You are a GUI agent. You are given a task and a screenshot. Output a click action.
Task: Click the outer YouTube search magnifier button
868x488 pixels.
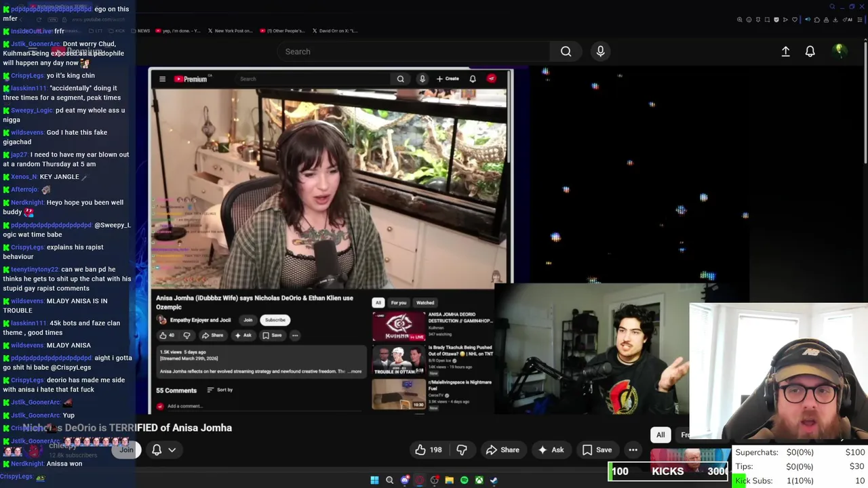coord(566,52)
